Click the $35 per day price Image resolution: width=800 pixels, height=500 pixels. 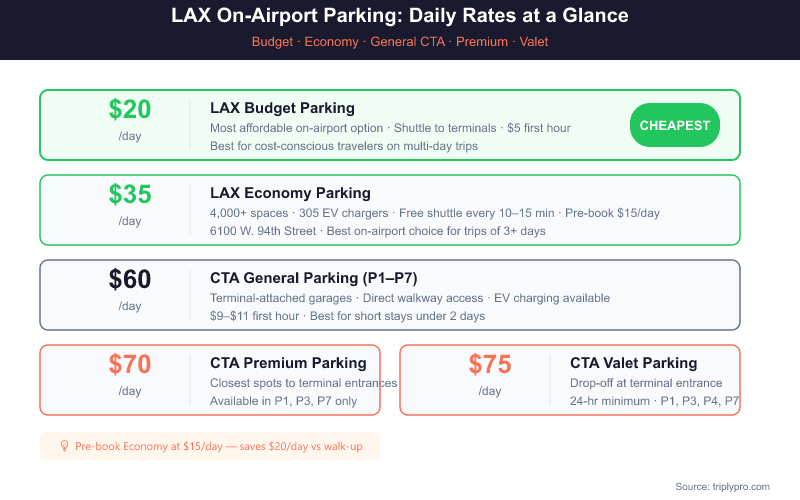(130, 194)
